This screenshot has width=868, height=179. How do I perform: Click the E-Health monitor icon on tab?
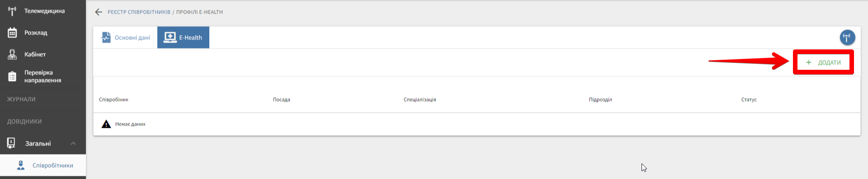pyautogui.click(x=170, y=37)
